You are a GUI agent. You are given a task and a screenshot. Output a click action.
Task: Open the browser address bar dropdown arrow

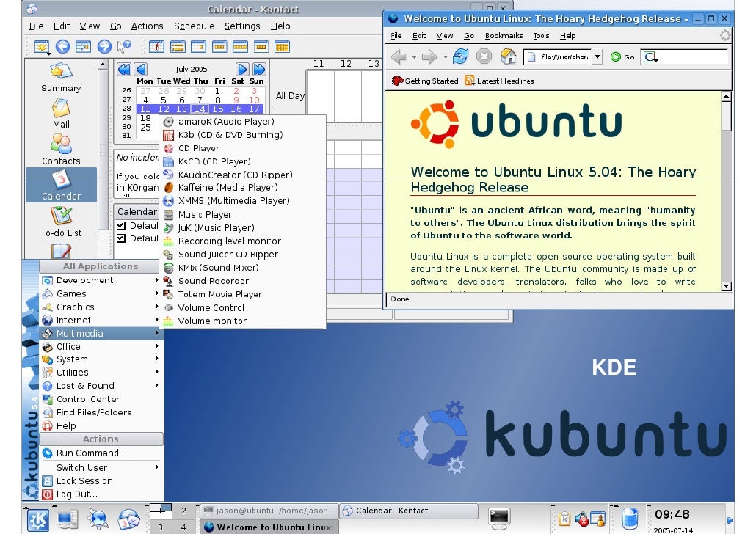597,57
